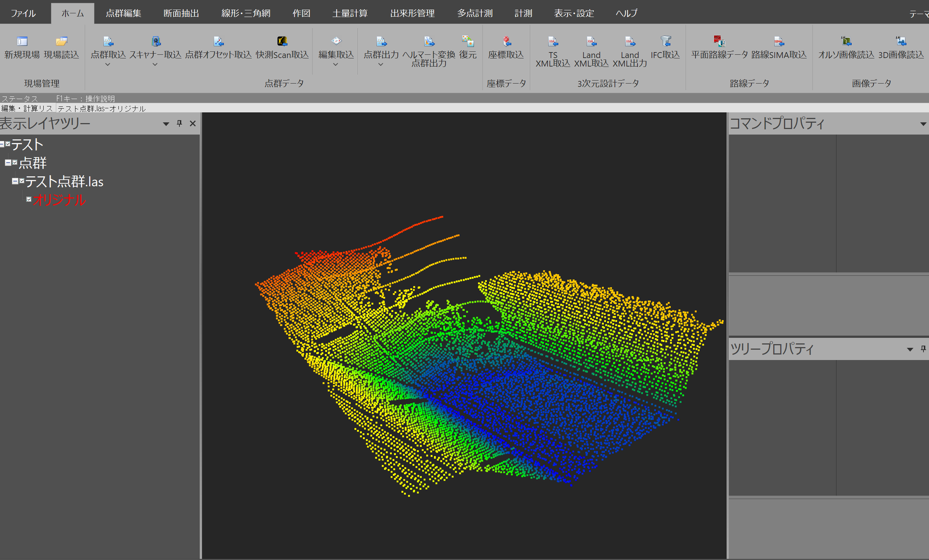
Task: Switch to the 点群編集 tab
Action: coord(123,13)
